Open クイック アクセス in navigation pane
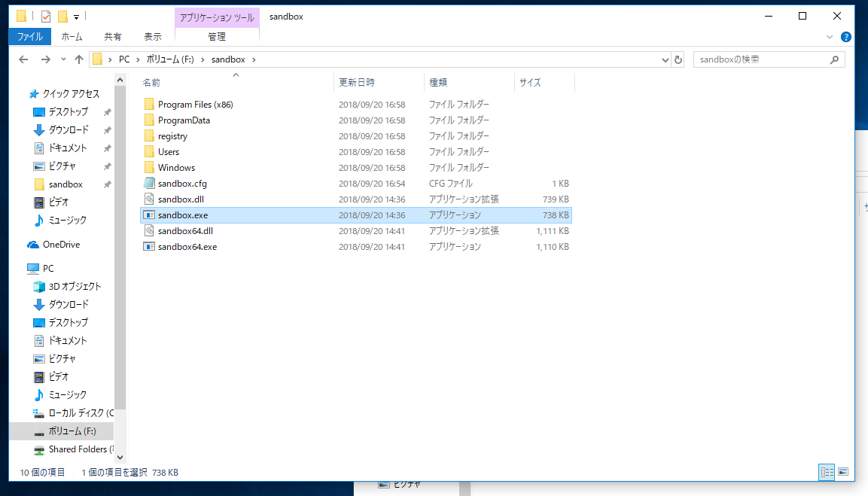Image resolution: width=868 pixels, height=496 pixels. (x=71, y=93)
